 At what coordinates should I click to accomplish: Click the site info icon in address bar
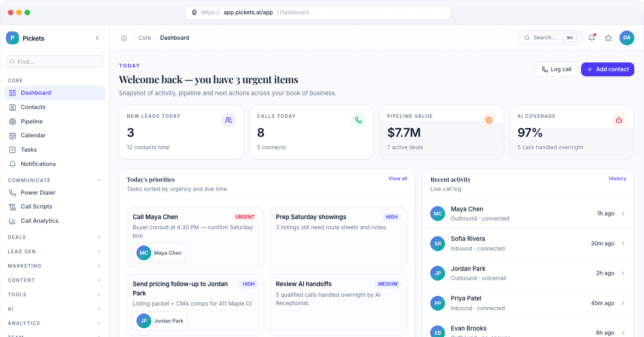194,12
